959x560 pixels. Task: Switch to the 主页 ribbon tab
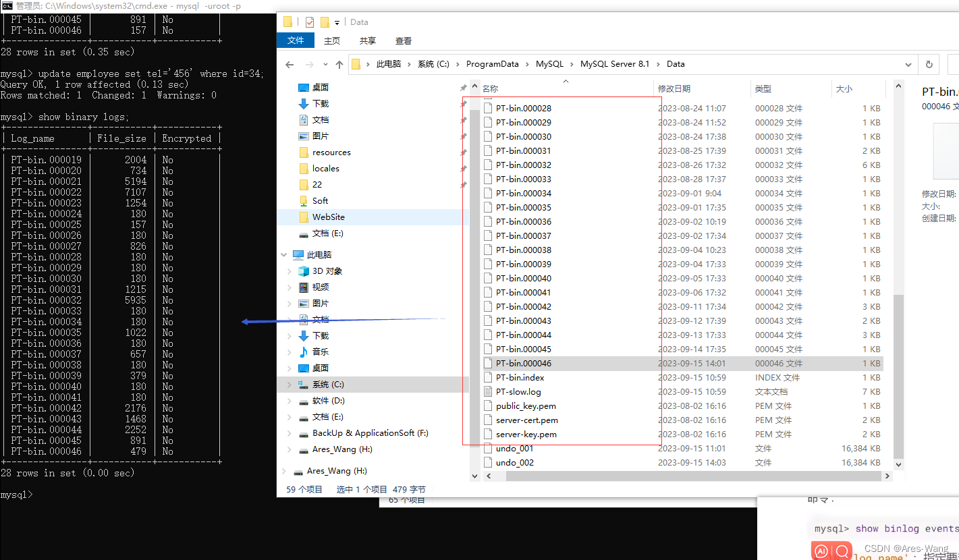(332, 40)
